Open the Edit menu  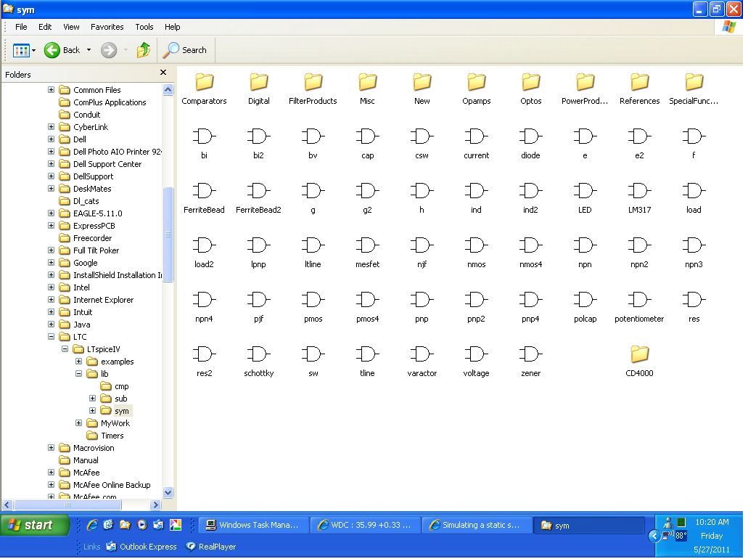tap(45, 27)
